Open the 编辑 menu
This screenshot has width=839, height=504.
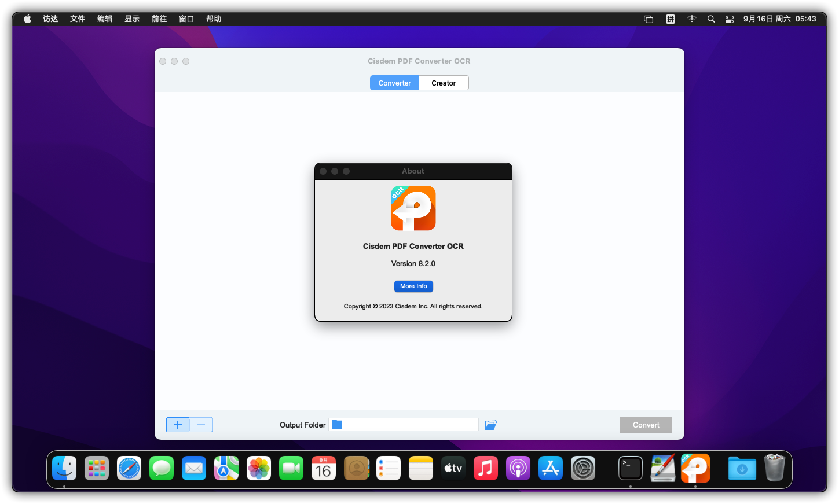105,19
